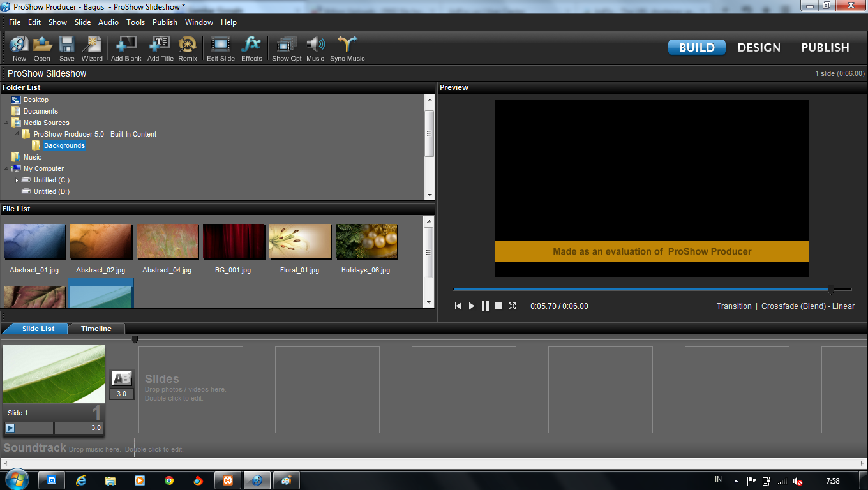
Task: Open the Slide menu
Action: (83, 22)
